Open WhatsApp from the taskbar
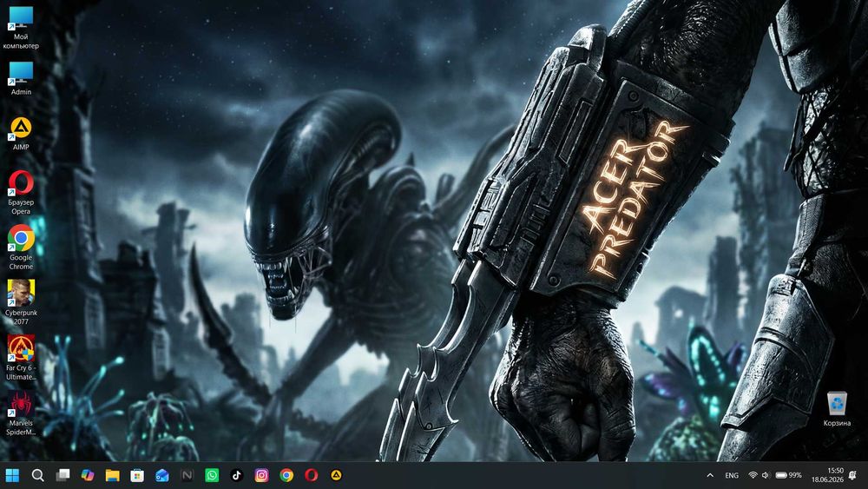 pos(212,475)
